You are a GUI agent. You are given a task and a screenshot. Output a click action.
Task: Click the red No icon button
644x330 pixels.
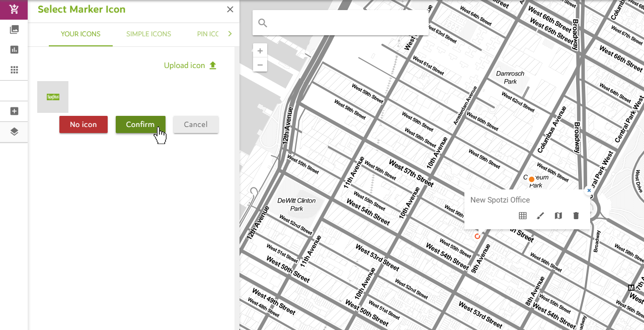tap(84, 124)
